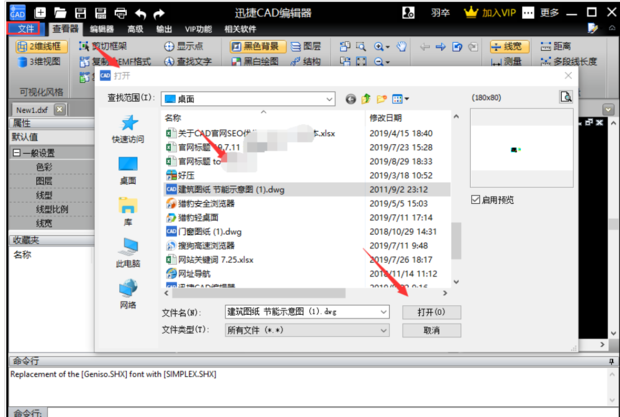Click the print icon in title bar

pyautogui.click(x=121, y=13)
